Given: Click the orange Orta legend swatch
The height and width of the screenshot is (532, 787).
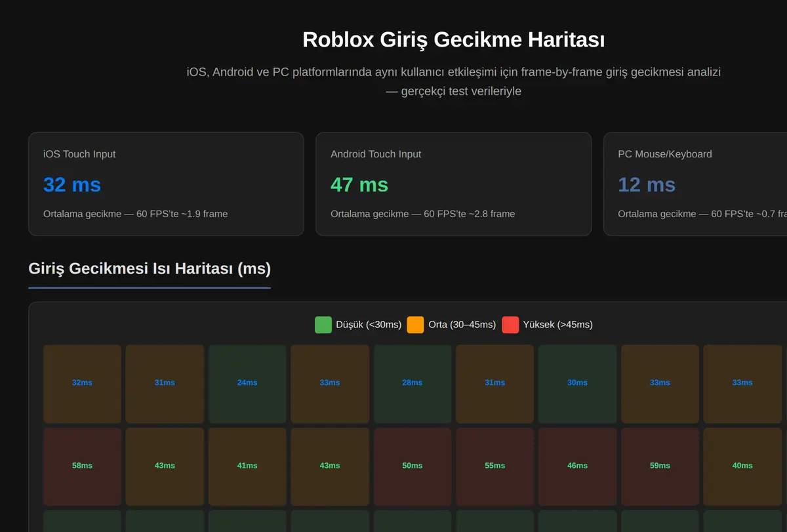Looking at the screenshot, I should pos(416,325).
